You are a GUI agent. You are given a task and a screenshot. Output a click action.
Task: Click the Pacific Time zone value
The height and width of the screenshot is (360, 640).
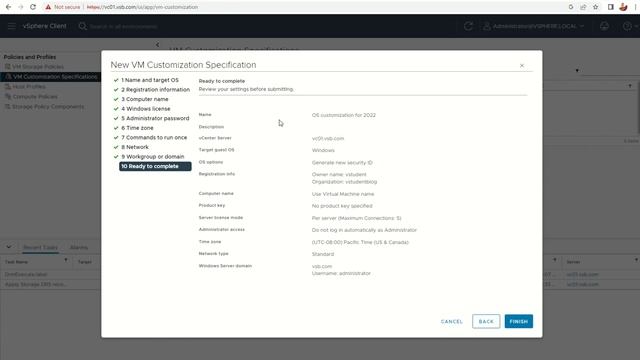click(x=360, y=242)
